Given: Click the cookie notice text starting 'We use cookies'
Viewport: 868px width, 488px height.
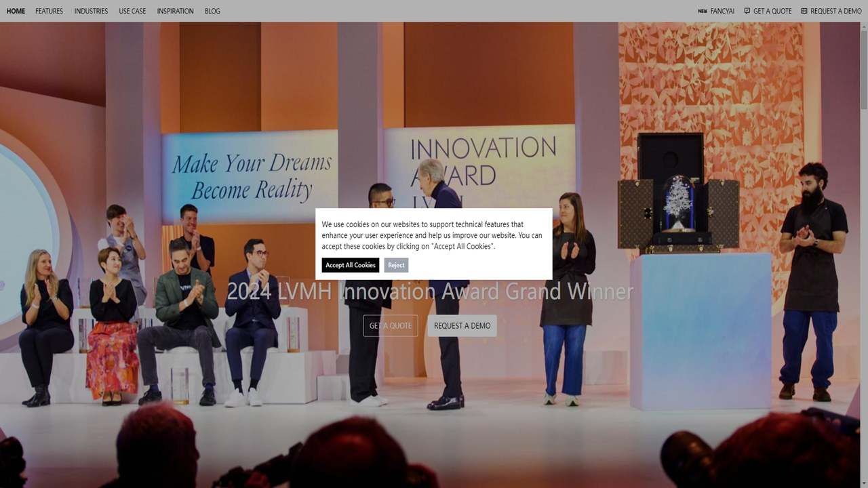Looking at the screenshot, I should click(432, 235).
